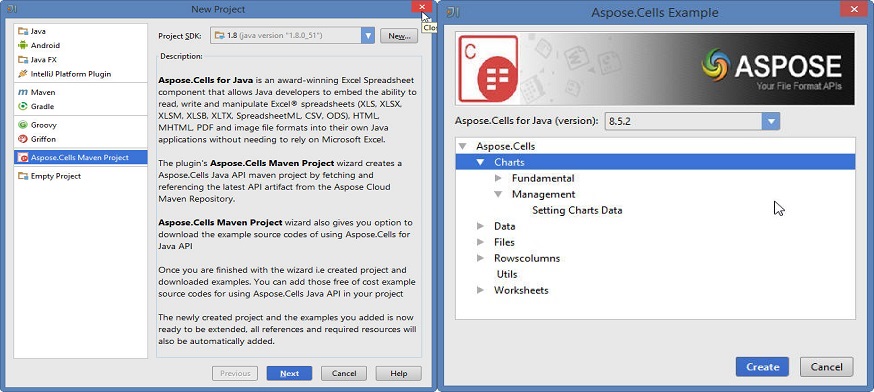Expand the Data tree node
874x392 pixels.
point(480,226)
